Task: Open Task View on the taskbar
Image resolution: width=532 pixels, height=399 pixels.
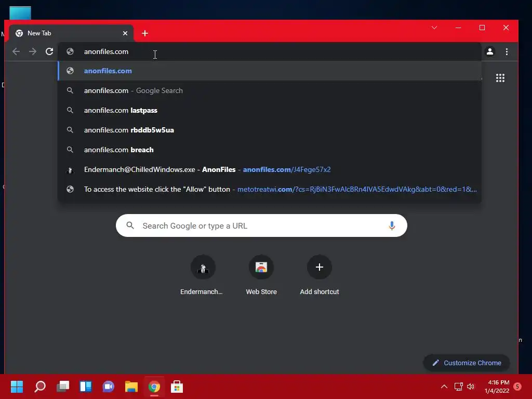Action: click(63, 387)
